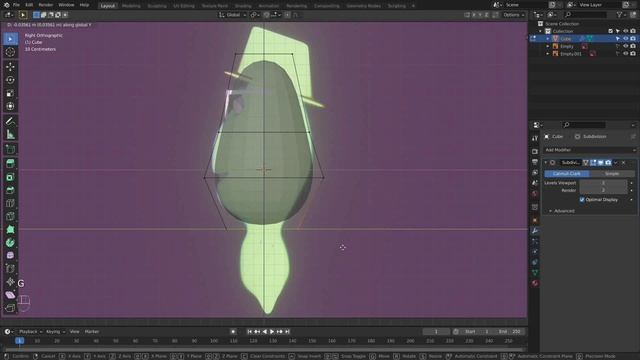Select the Add Cube tool
Image resolution: width=640 pixels, height=360 pixels.
pos(10,149)
